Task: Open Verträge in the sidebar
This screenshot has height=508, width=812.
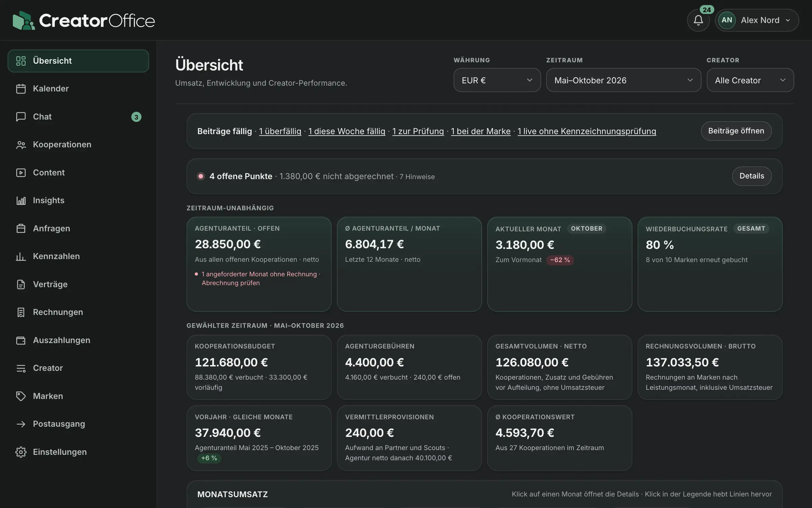Action: [78, 284]
